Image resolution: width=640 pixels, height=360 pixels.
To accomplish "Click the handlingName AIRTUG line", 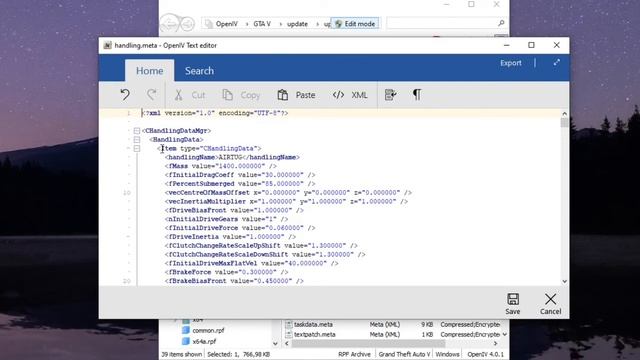I will click(232, 157).
